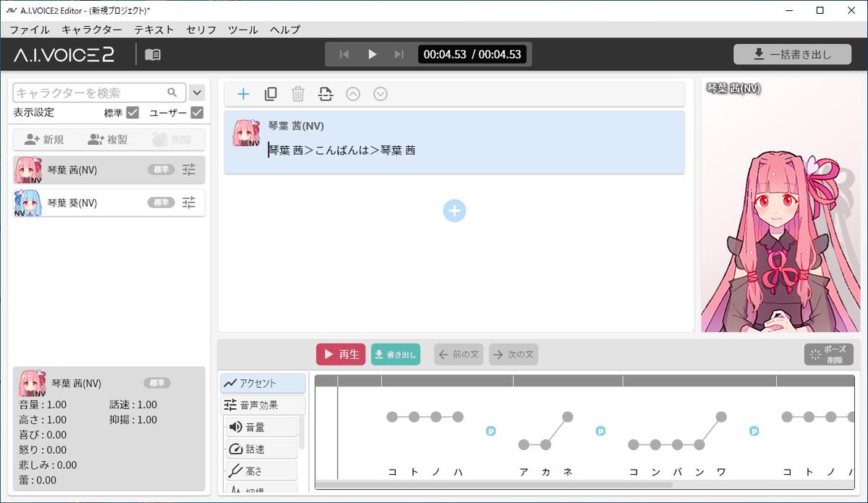Open the セリフ menu
This screenshot has width=868, height=503.
pos(201,30)
